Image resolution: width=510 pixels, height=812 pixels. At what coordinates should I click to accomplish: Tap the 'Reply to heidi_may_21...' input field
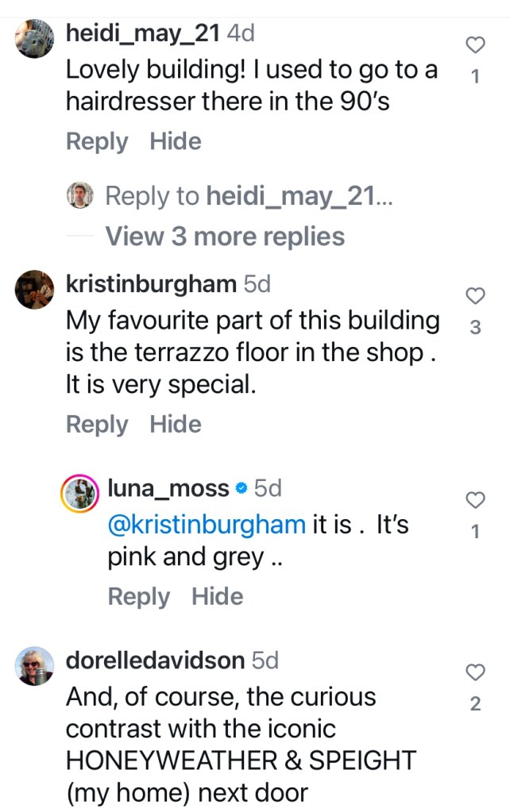click(248, 195)
